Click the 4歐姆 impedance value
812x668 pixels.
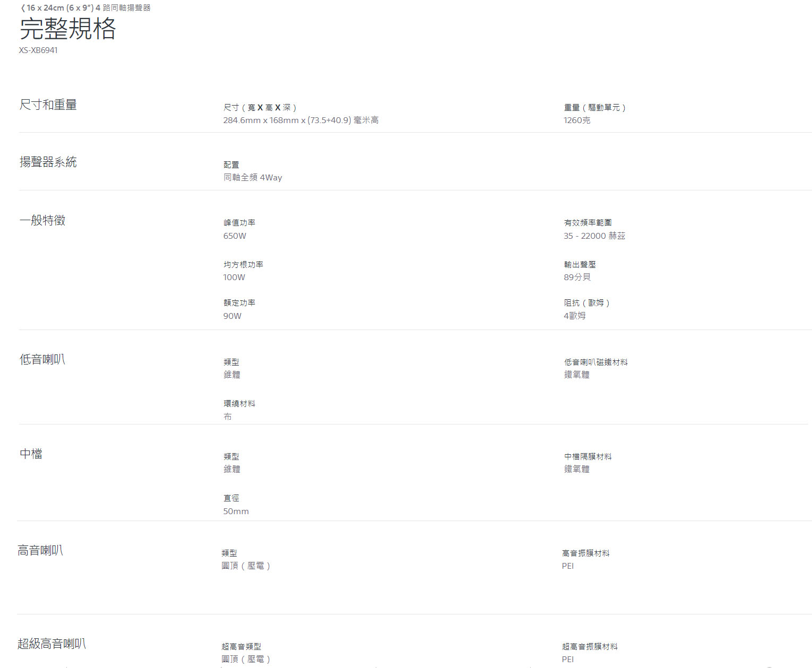click(575, 316)
